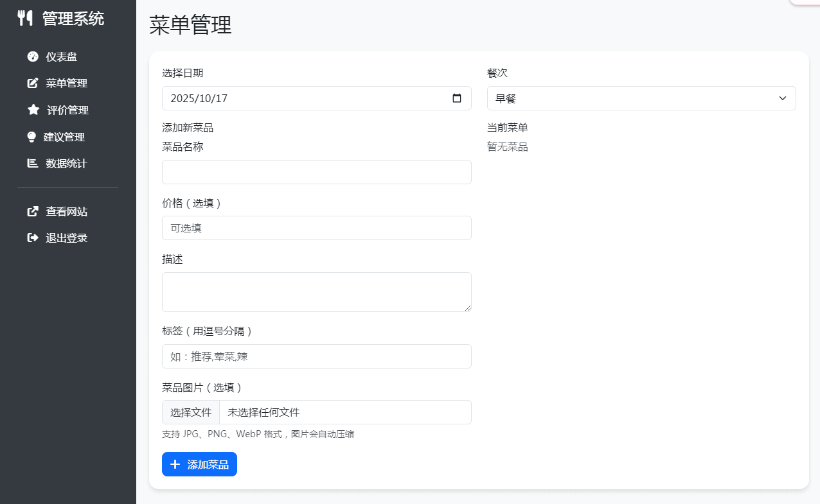This screenshot has width=820, height=504.
Task: Open the 查看网站 link
Action: click(x=66, y=211)
